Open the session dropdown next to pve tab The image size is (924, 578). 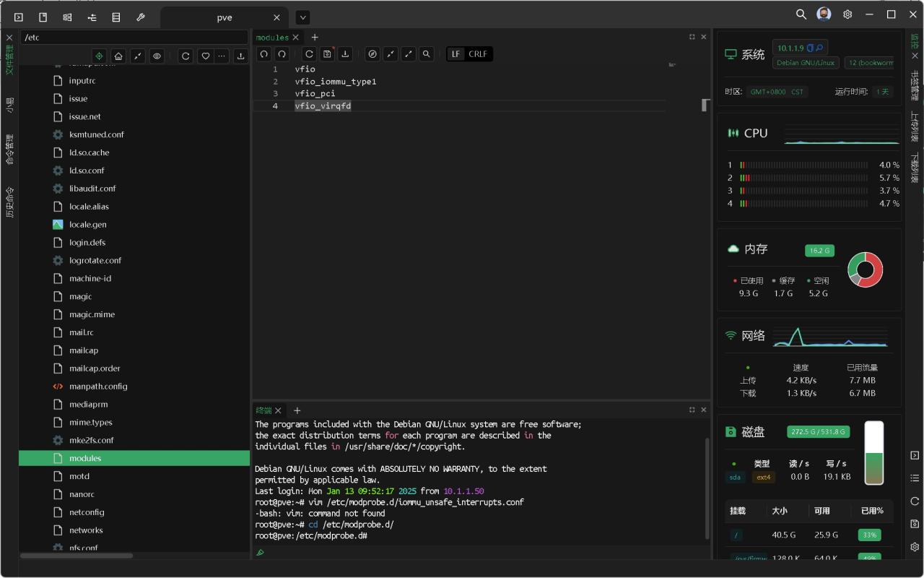click(x=302, y=17)
